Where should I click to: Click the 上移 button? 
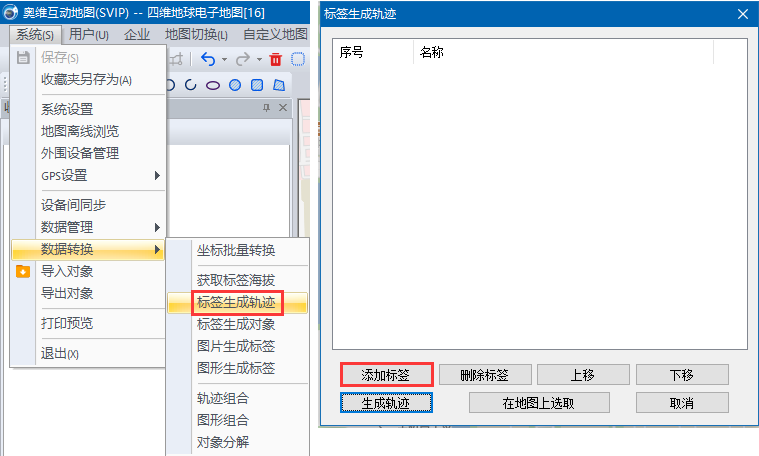(583, 375)
